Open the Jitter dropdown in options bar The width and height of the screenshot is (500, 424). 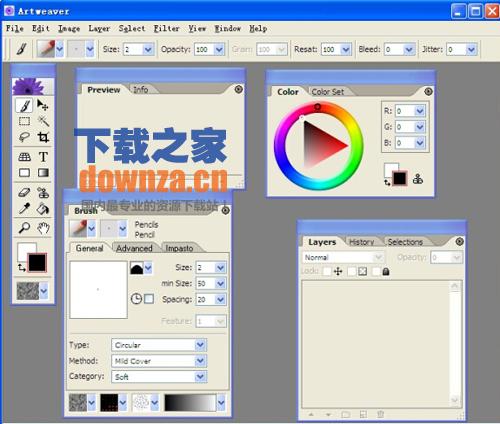(x=471, y=50)
